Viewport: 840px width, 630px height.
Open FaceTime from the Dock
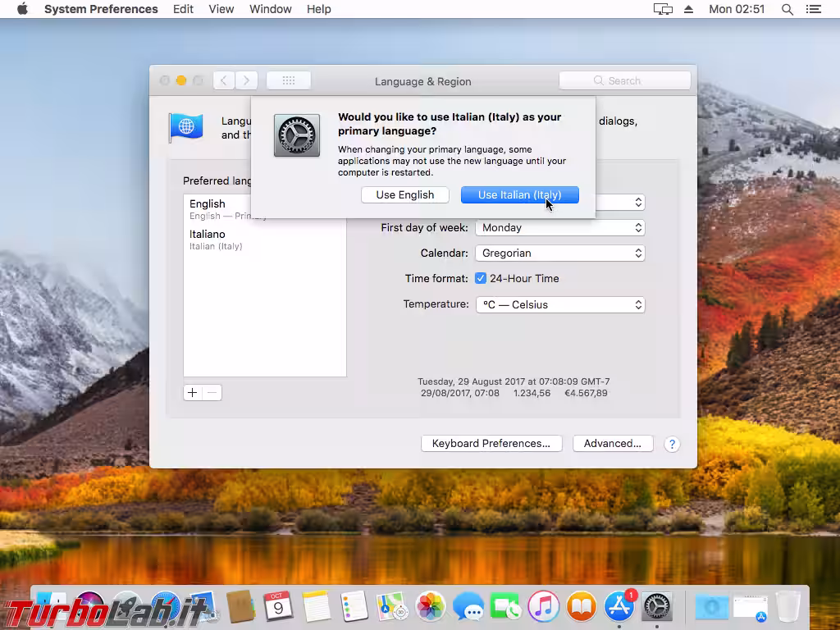pyautogui.click(x=506, y=607)
